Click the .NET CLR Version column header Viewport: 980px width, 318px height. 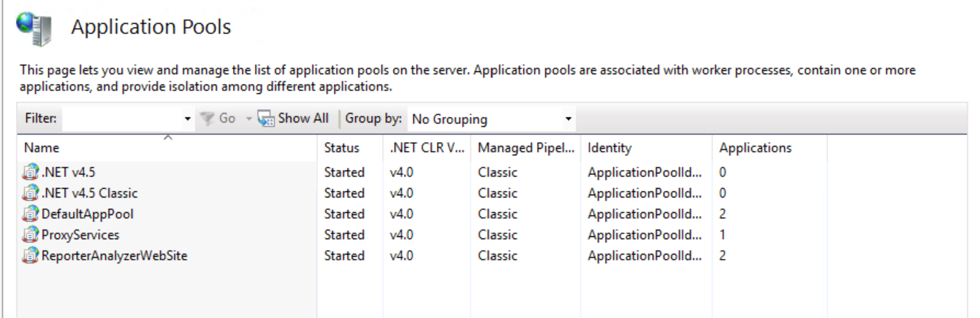427,148
